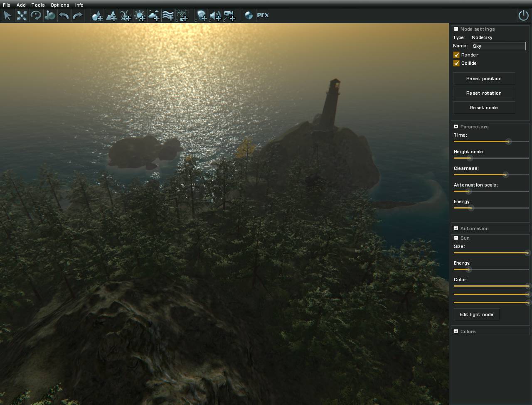Select the arrow selection tool
The image size is (532, 405).
tap(7, 16)
